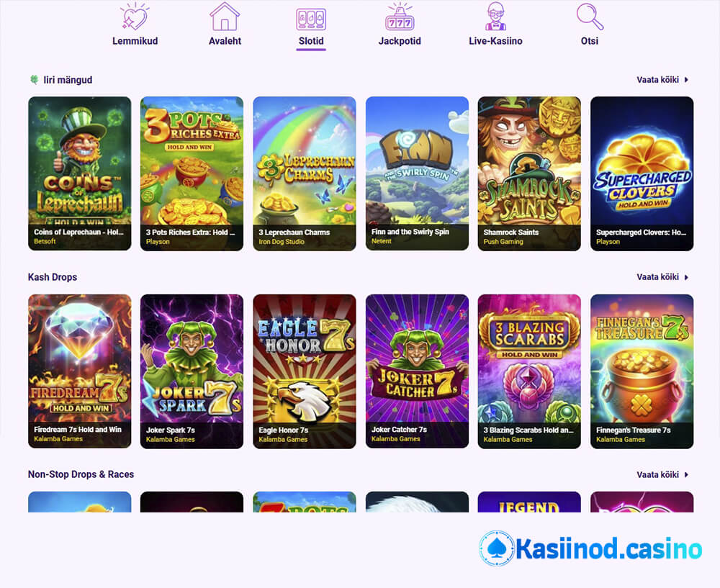Viewport: 720px width, 588px height.
Task: Switch to the Jackpotid tab label
Action: pos(400,41)
